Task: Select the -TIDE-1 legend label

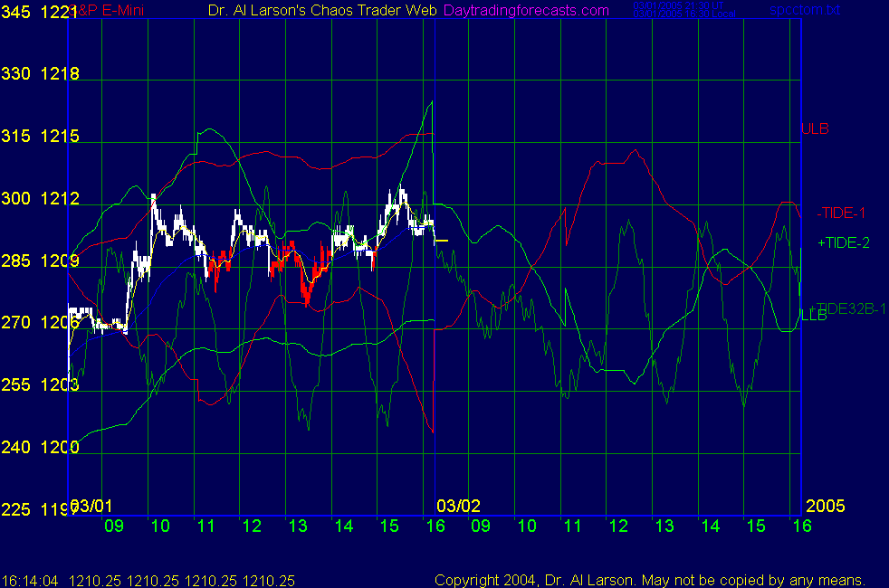Action: (x=841, y=213)
